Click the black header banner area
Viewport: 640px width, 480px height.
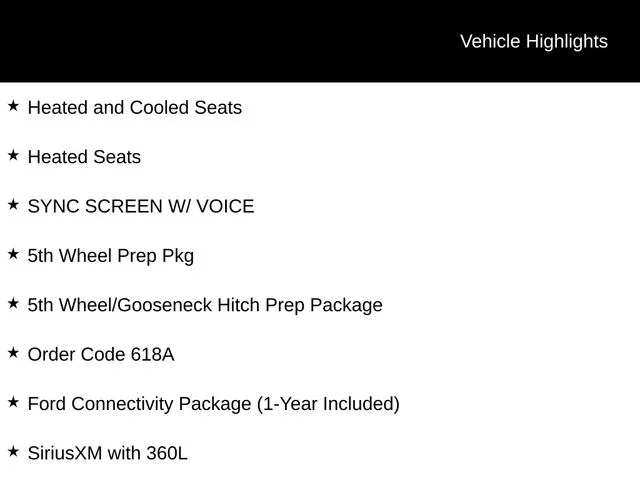320,41
